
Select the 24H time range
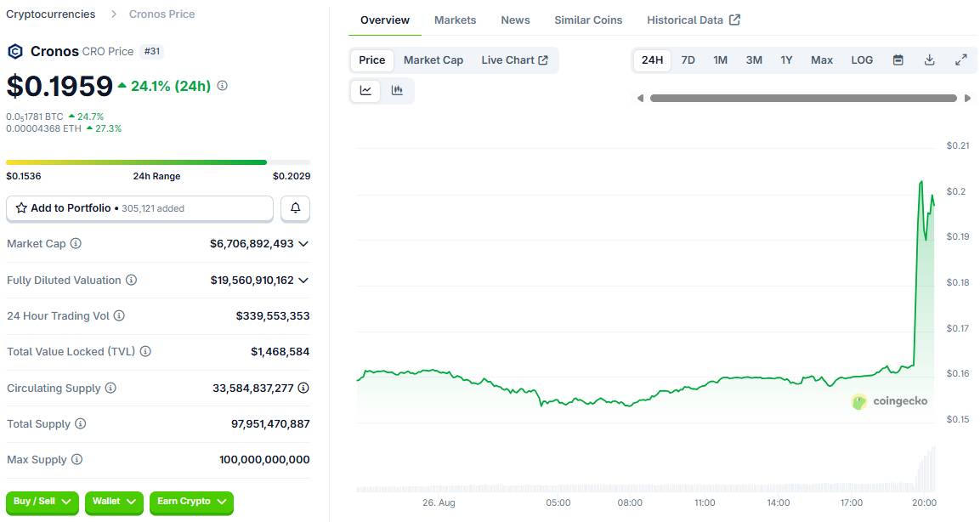[x=653, y=60]
